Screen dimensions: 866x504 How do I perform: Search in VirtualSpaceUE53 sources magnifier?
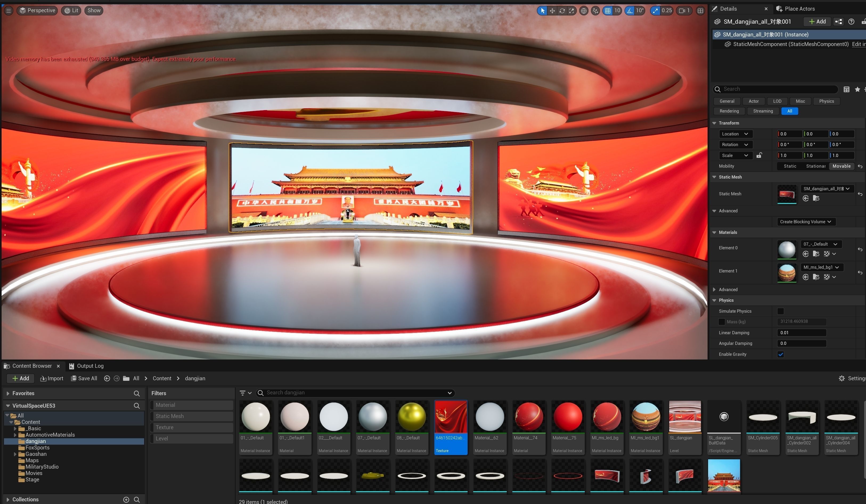coord(137,406)
